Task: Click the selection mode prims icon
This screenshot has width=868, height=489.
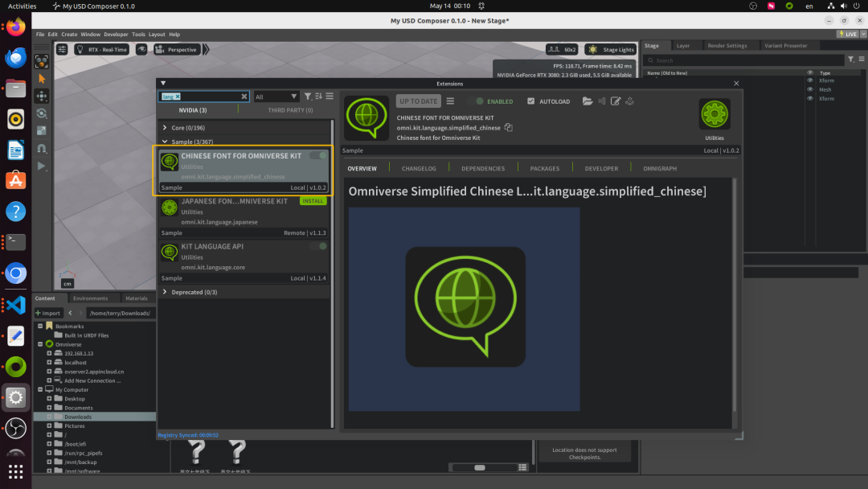Action: (x=42, y=61)
